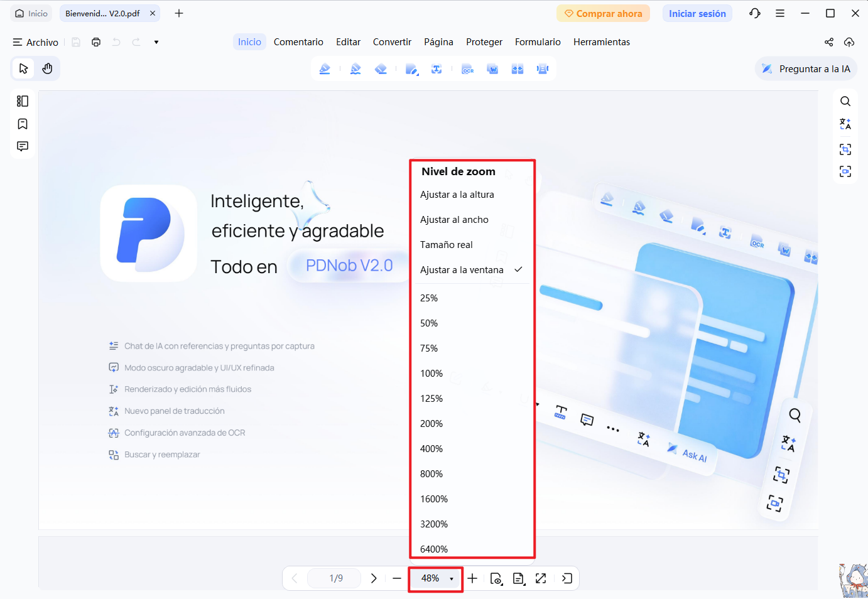Open the bookmarks panel icon
868x599 pixels.
23,124
